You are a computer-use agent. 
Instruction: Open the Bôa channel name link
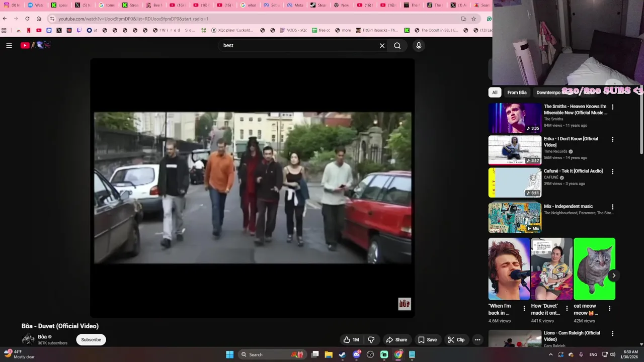click(42, 337)
